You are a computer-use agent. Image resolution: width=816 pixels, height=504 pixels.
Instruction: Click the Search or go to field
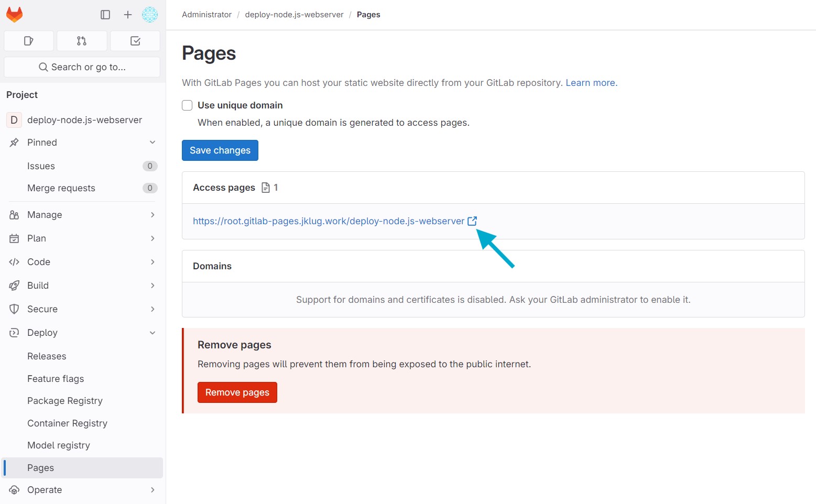[82, 67]
